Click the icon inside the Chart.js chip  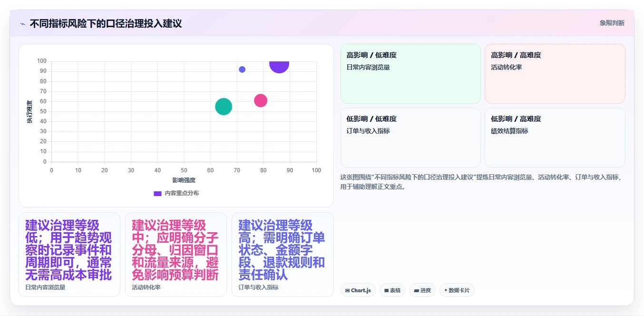347,290
